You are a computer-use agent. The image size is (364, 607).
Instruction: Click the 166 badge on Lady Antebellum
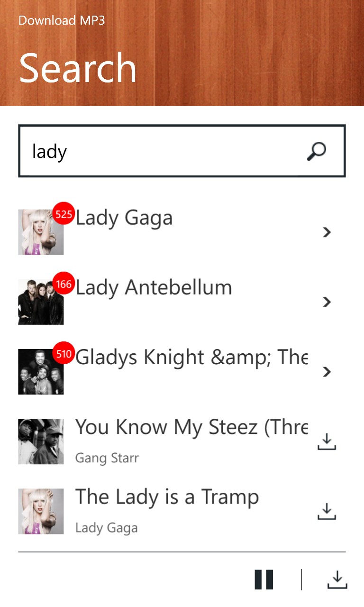point(64,284)
